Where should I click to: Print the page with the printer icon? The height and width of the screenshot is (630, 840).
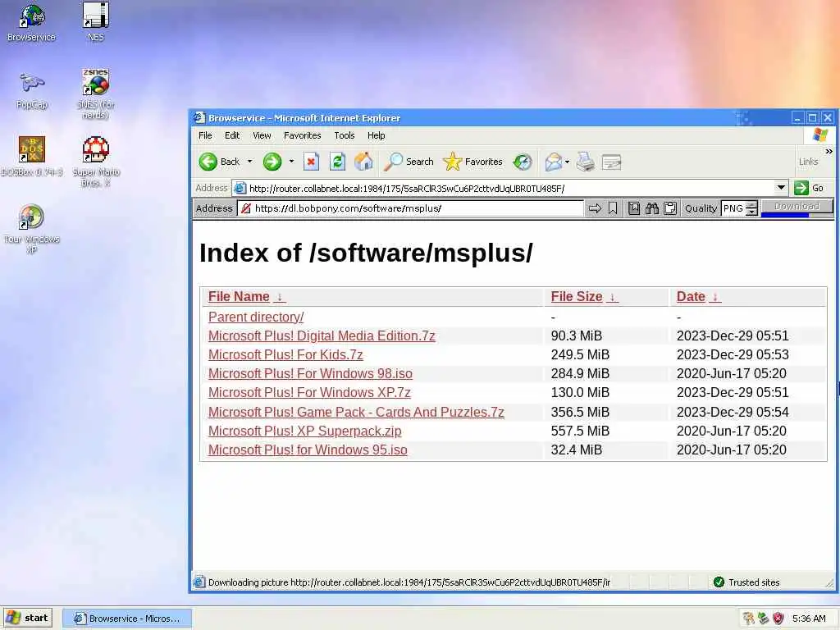[586, 162]
